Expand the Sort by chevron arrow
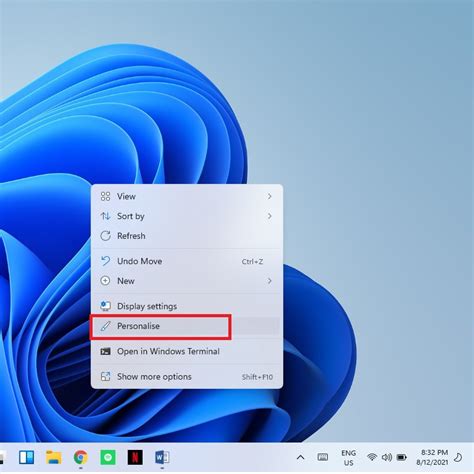Screen dimensions: 474x474 click(x=270, y=216)
